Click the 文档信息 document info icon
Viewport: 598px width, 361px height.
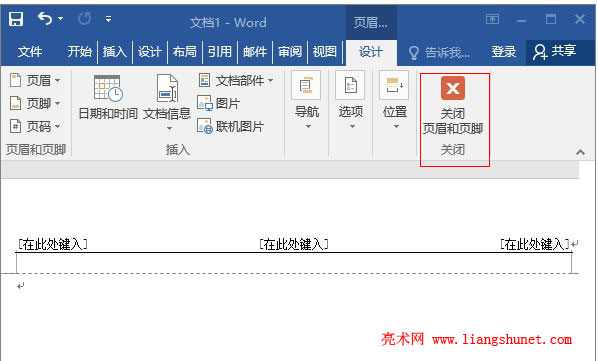167,88
